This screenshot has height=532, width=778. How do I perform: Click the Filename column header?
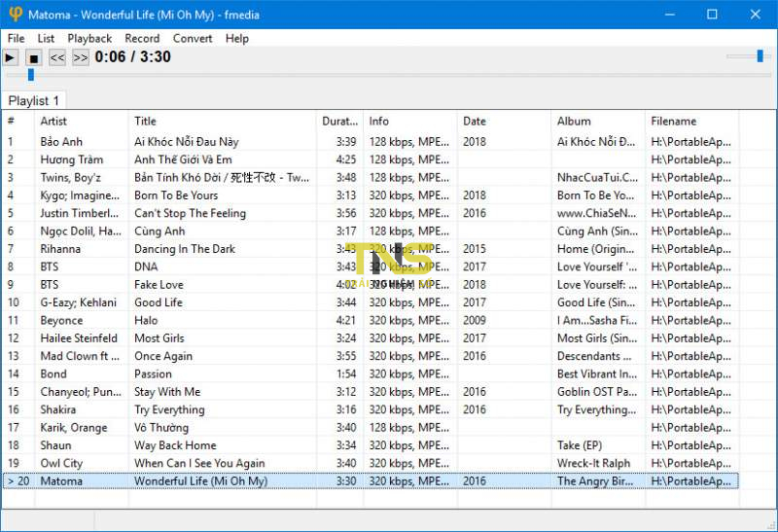tap(691, 122)
